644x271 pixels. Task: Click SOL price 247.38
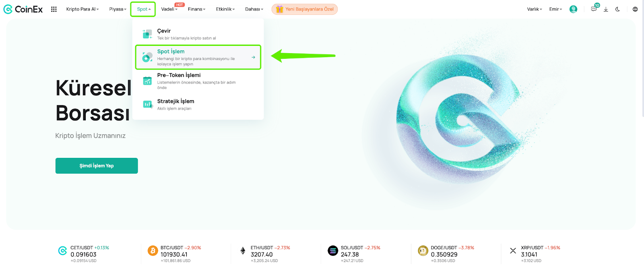point(350,254)
